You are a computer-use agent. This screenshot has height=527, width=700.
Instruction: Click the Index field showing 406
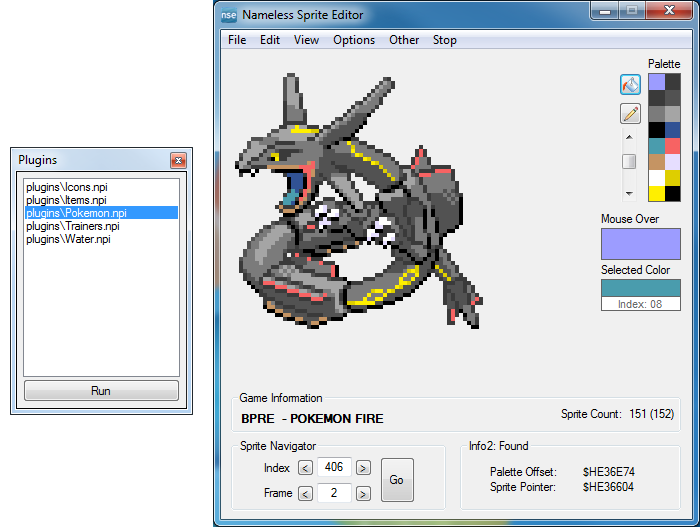point(334,467)
